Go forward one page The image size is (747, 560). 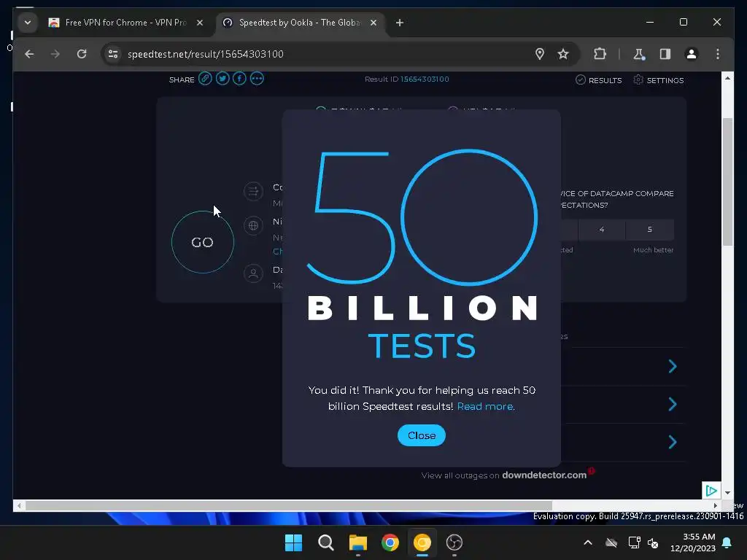pos(55,54)
